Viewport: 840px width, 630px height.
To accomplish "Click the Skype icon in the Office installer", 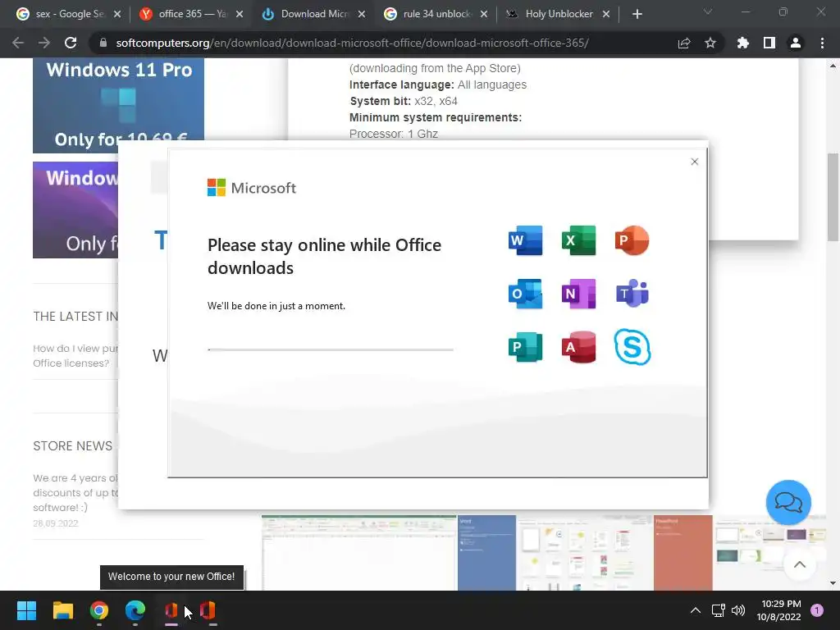I will 632,347.
